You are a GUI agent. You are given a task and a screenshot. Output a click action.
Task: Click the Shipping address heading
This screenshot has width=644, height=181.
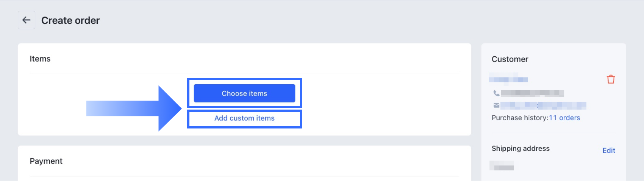(520, 149)
